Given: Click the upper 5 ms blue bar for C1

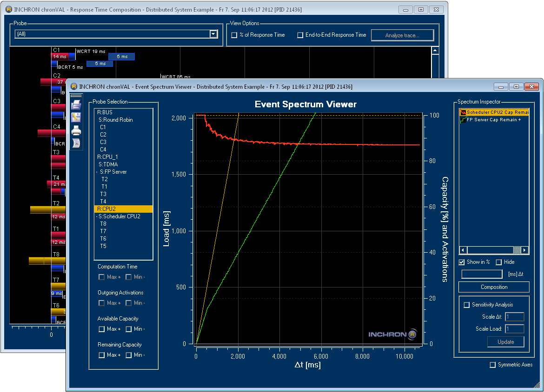Looking at the screenshot, I should coord(122,57).
